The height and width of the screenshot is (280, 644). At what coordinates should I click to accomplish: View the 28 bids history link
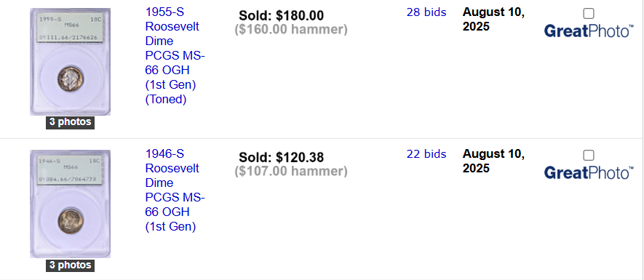pyautogui.click(x=426, y=12)
